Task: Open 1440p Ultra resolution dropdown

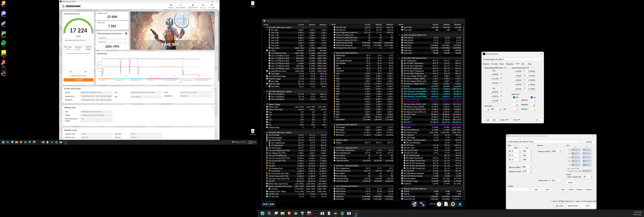Action: pyautogui.click(x=112, y=42)
